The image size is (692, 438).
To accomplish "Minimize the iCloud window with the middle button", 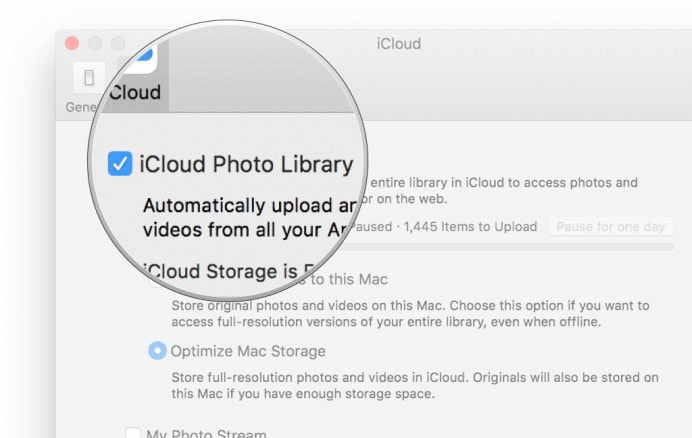I will 95,43.
